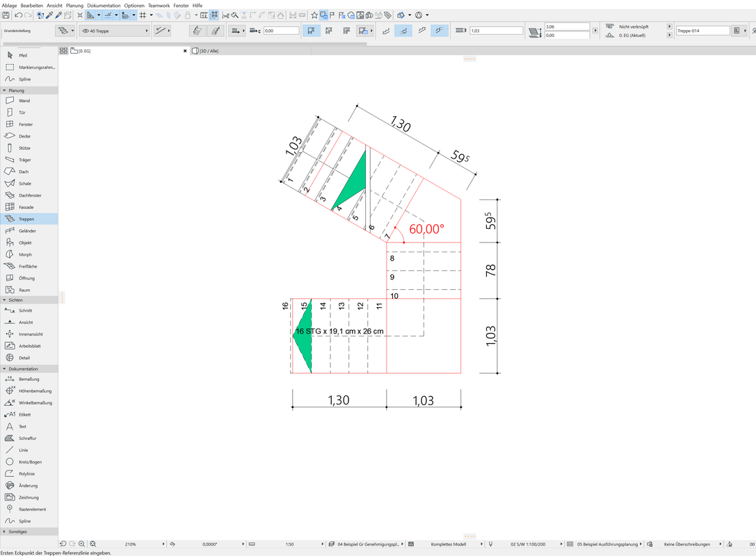Expand the Sonstiges tool group
Screen dimensions: 756x556
click(4, 532)
